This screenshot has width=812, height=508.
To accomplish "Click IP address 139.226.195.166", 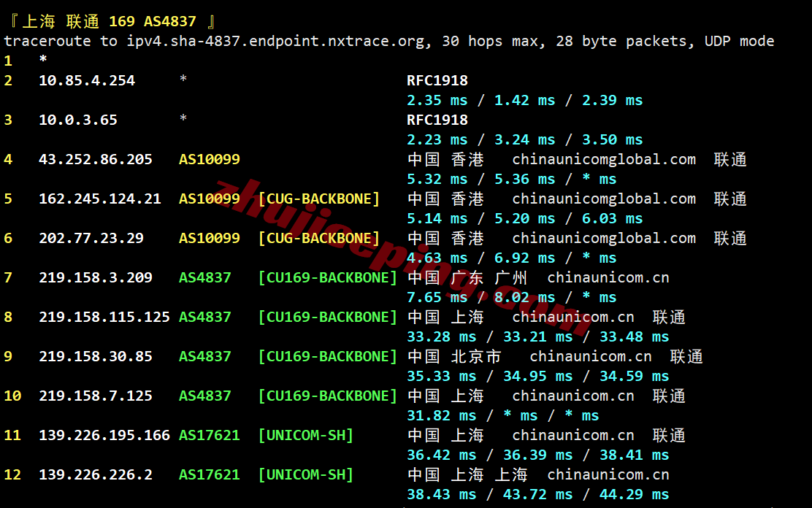I will [x=104, y=435].
